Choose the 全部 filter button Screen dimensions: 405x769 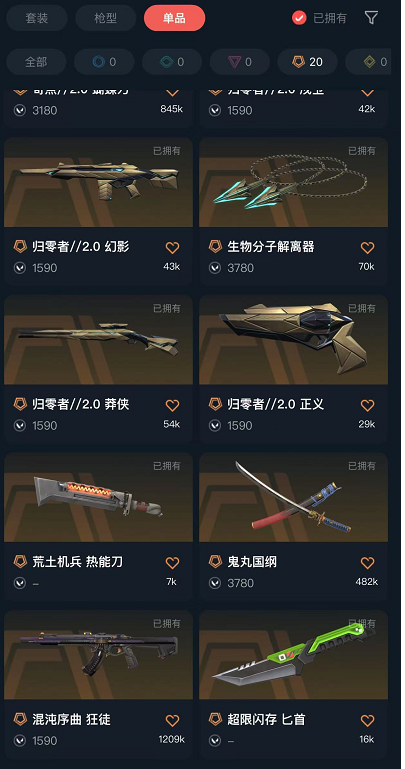[36, 62]
